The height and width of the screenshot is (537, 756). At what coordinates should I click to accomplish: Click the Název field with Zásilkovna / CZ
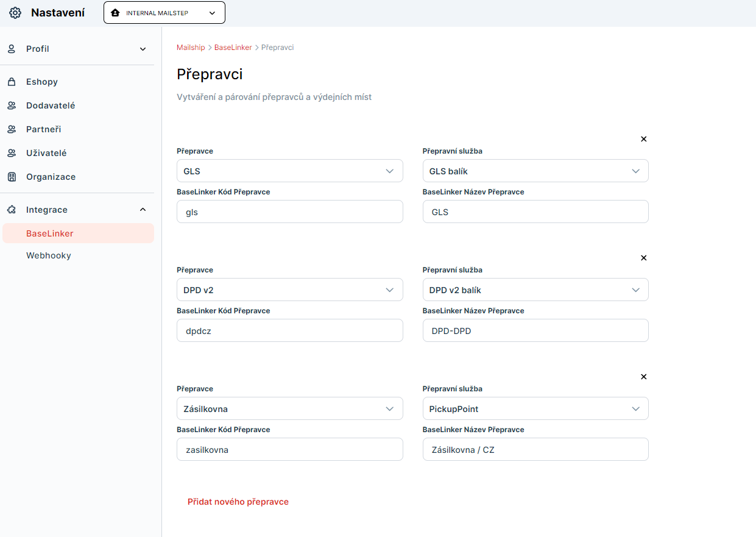(x=535, y=449)
